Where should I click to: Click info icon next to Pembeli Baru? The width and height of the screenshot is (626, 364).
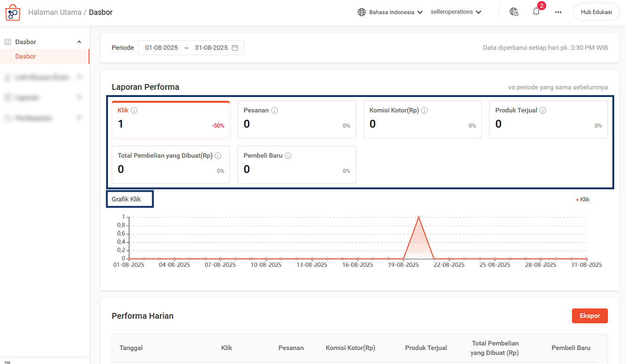click(x=288, y=155)
